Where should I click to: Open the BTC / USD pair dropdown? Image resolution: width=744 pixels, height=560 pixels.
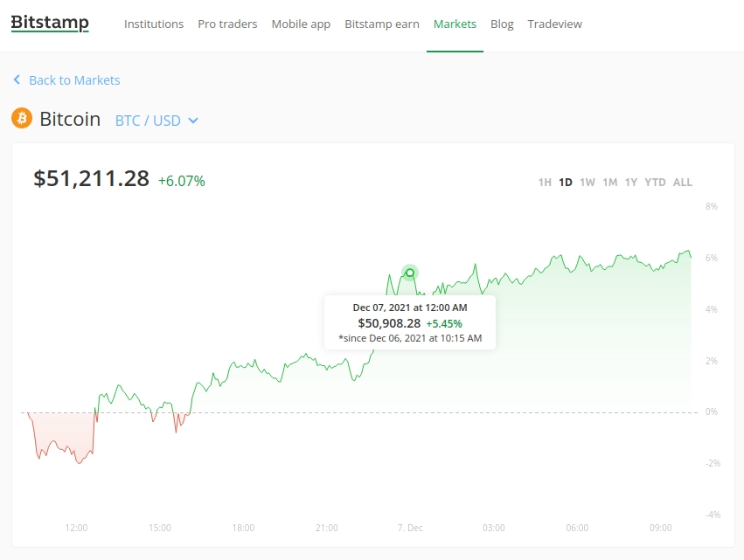[156, 121]
